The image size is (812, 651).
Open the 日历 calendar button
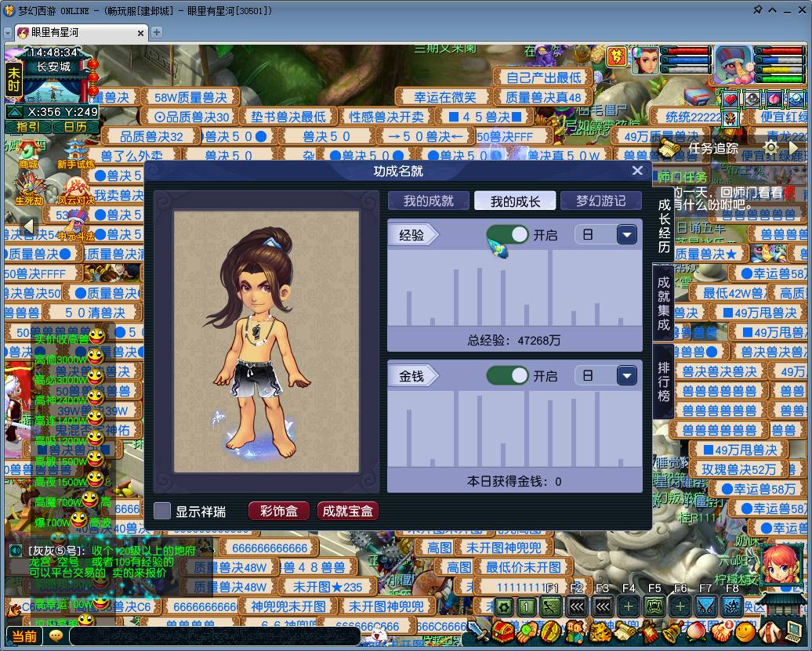75,127
